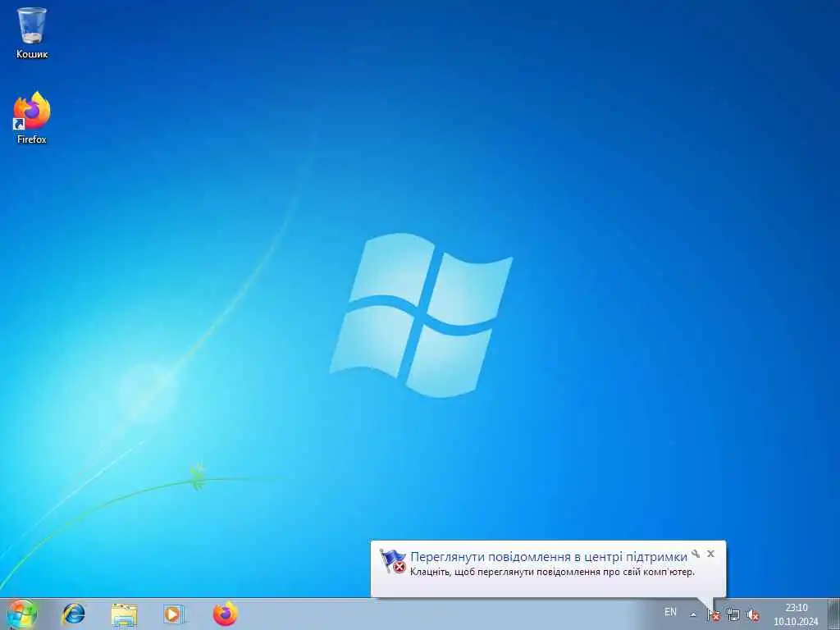Select the Firefox desktop shortcut
This screenshot has height=630, width=840.
[32, 118]
